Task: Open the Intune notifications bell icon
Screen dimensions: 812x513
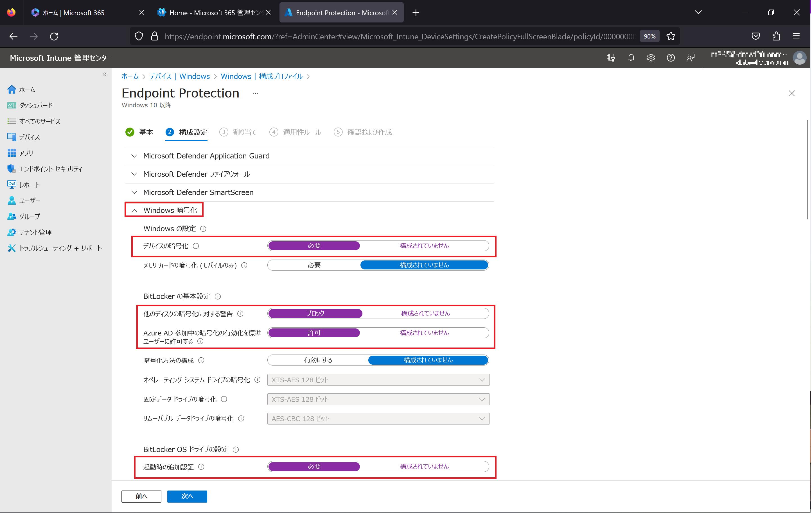Action: [631, 58]
